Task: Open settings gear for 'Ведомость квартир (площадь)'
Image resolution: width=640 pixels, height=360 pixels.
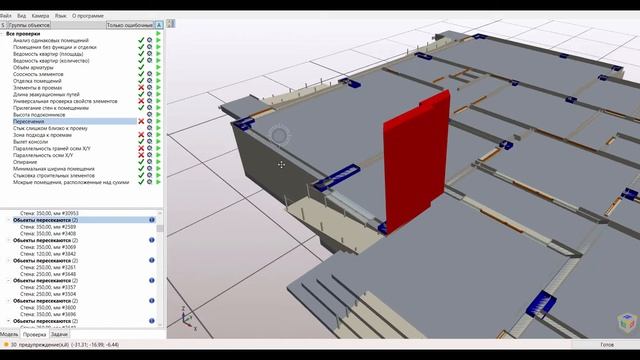Action: pyautogui.click(x=150, y=54)
